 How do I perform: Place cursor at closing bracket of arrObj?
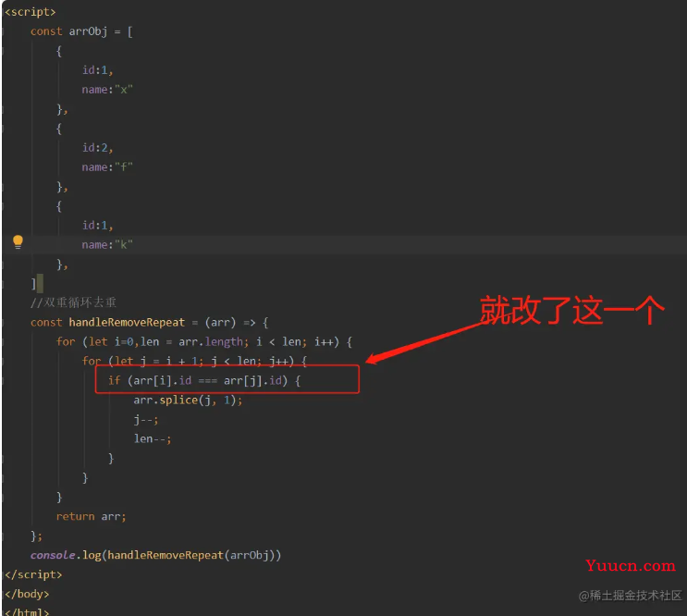coord(33,283)
